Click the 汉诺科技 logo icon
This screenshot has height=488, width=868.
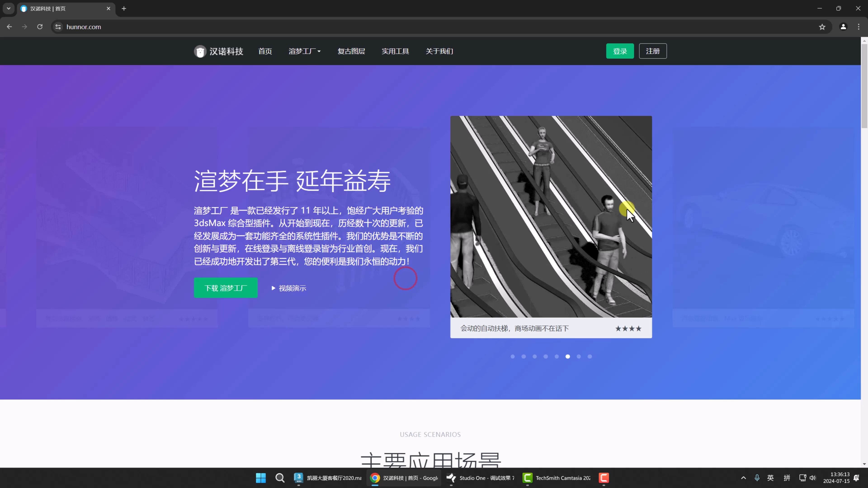200,51
